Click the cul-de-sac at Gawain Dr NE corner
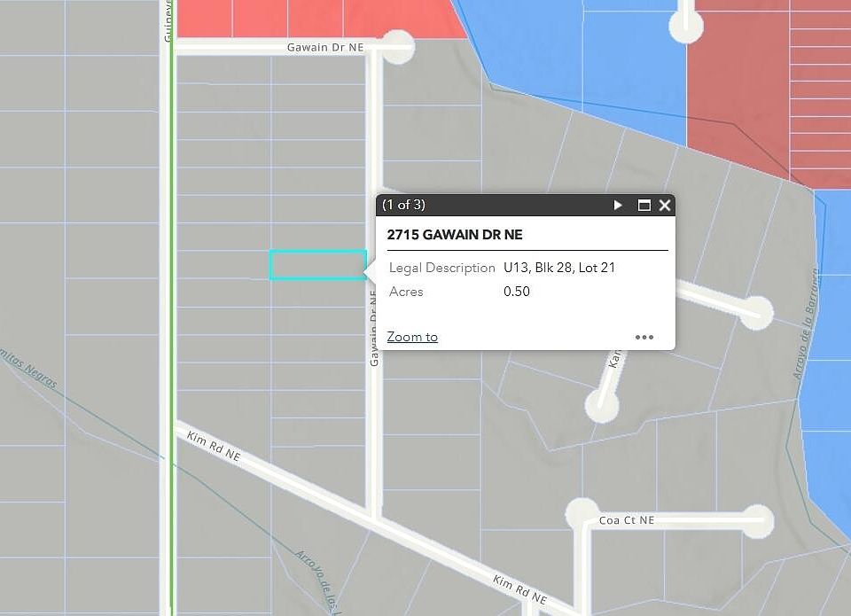The image size is (851, 616). click(x=398, y=47)
